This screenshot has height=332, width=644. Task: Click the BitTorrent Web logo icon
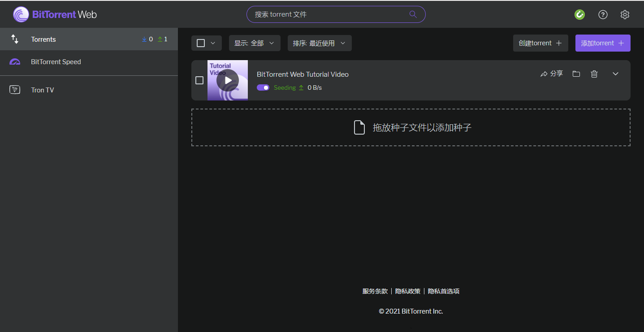coord(21,14)
